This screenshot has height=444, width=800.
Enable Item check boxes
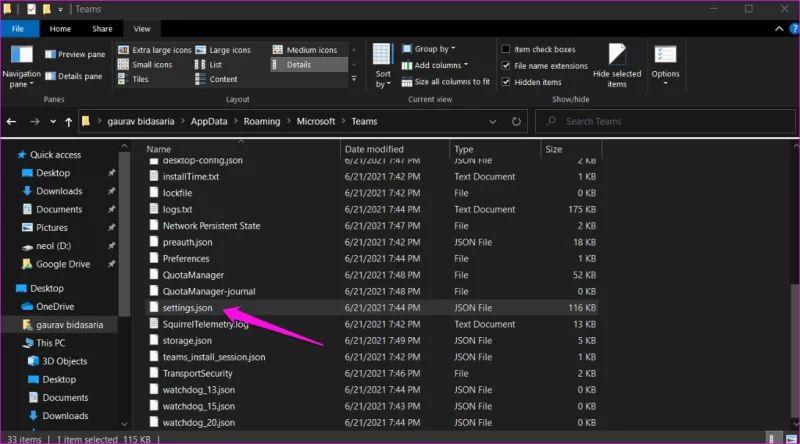tap(506, 49)
